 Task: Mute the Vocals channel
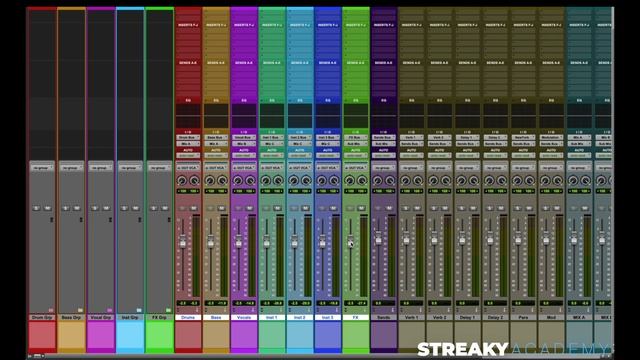click(249, 208)
